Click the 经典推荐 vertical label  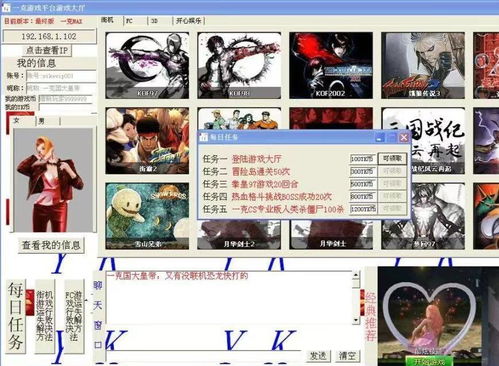click(x=371, y=317)
